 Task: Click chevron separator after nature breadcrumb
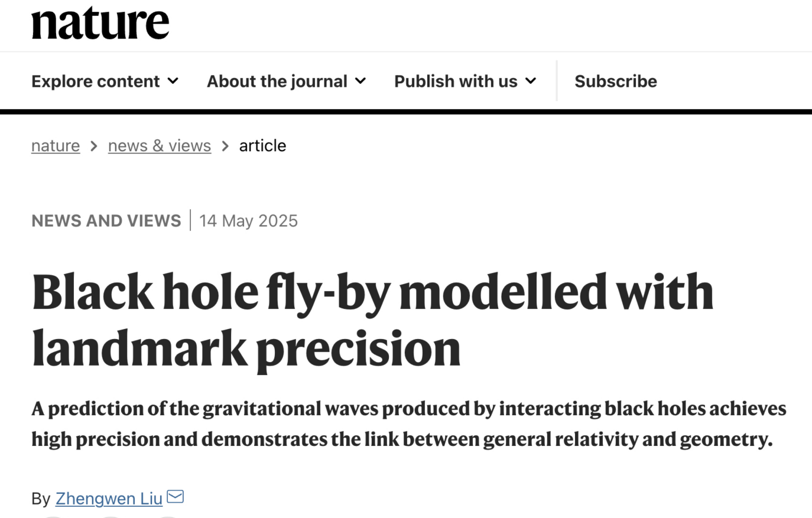[x=93, y=146]
